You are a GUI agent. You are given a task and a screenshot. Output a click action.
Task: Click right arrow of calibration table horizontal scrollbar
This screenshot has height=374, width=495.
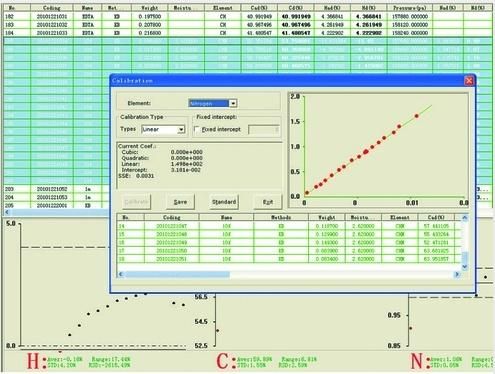(x=457, y=274)
